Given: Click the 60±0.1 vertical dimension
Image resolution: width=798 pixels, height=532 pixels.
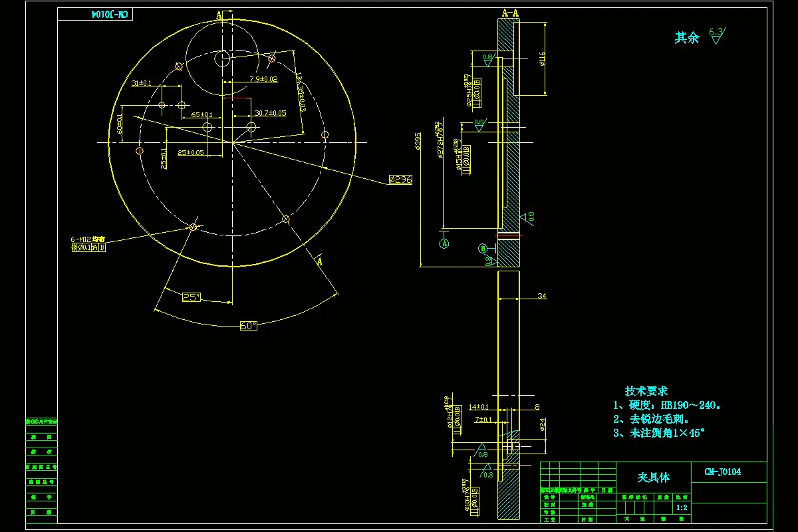Looking at the screenshot, I should pyautogui.click(x=120, y=124).
